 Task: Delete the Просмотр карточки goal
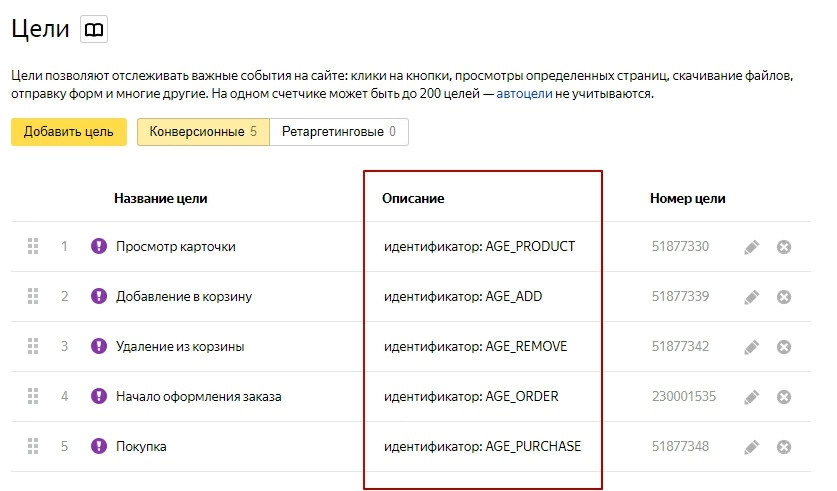(x=784, y=246)
